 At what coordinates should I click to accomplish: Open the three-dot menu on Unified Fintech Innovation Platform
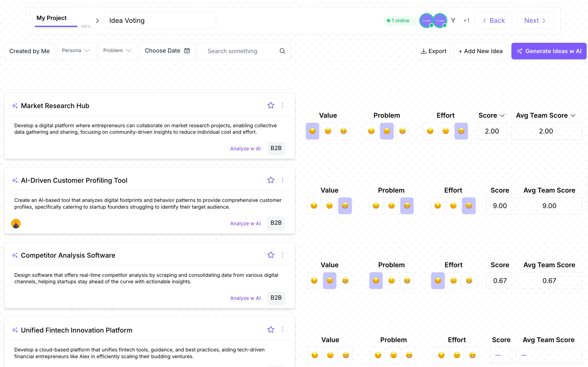click(283, 329)
